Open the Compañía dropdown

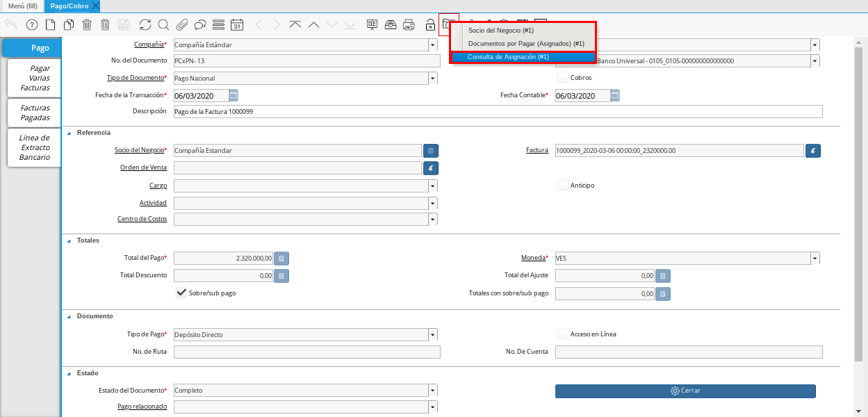point(433,44)
